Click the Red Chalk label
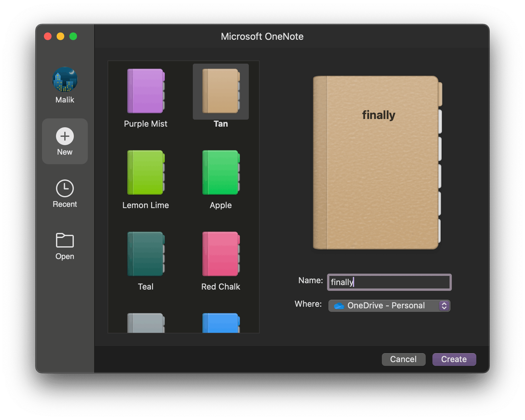The height and width of the screenshot is (420, 525). (x=221, y=287)
